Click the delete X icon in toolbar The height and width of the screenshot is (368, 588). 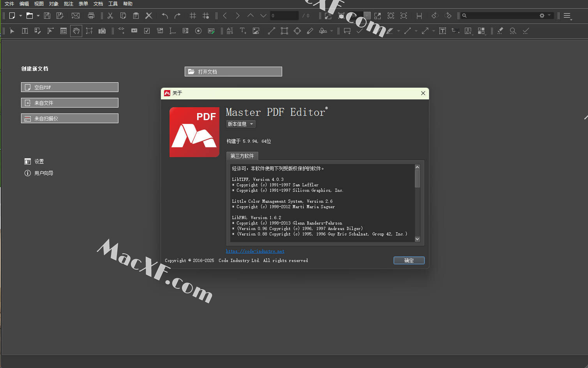point(148,16)
